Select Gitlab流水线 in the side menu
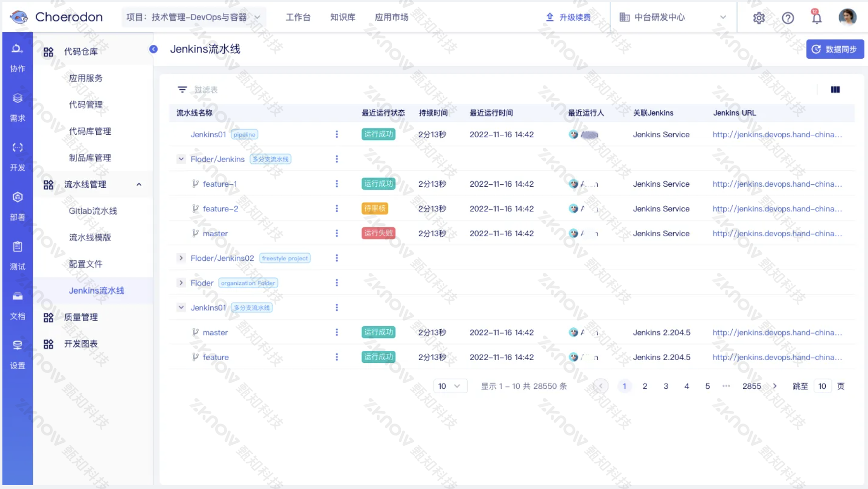The width and height of the screenshot is (868, 489). point(93,211)
